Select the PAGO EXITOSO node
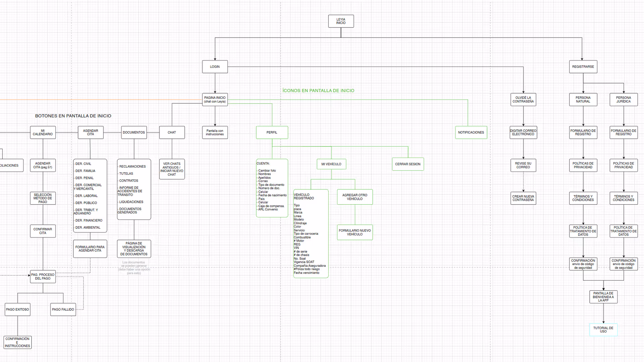The image size is (644, 362). pyautogui.click(x=17, y=309)
